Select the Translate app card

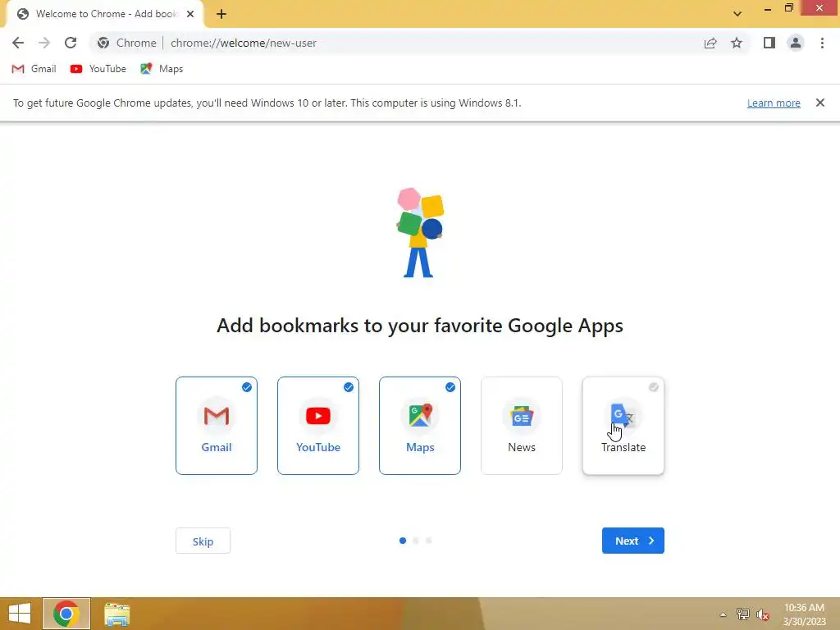tap(623, 426)
